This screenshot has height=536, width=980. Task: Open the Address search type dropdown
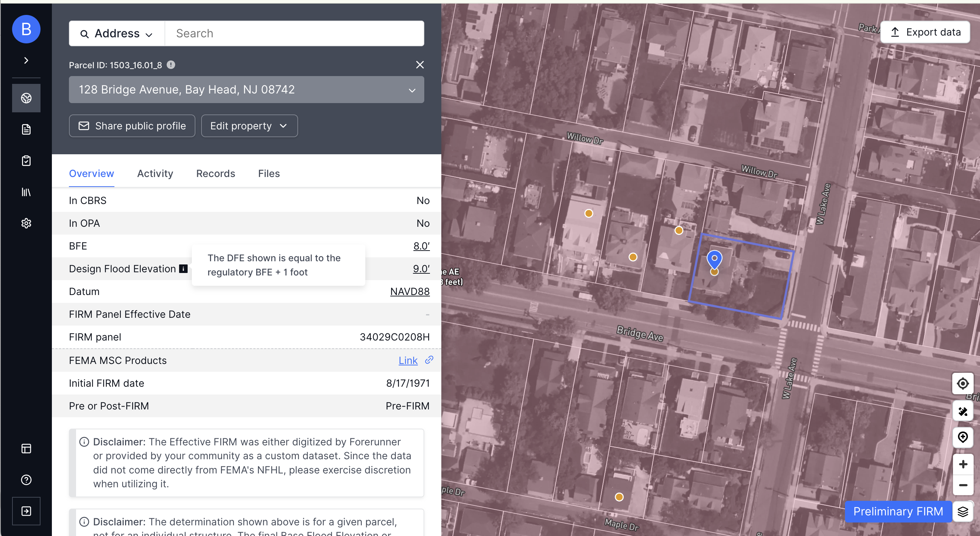(117, 33)
